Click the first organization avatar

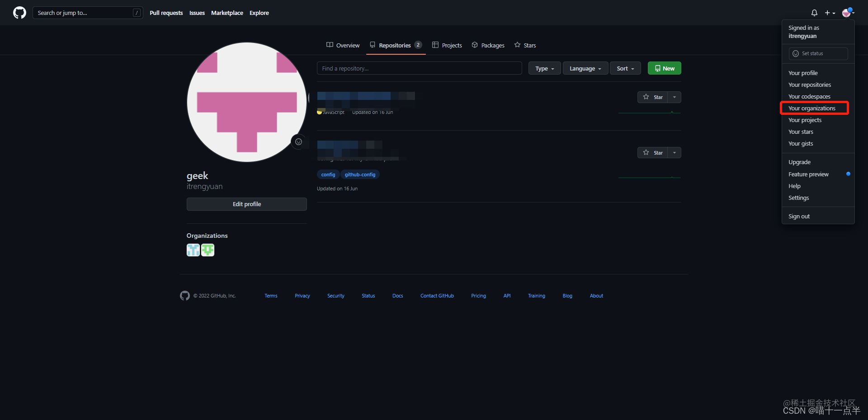point(193,250)
